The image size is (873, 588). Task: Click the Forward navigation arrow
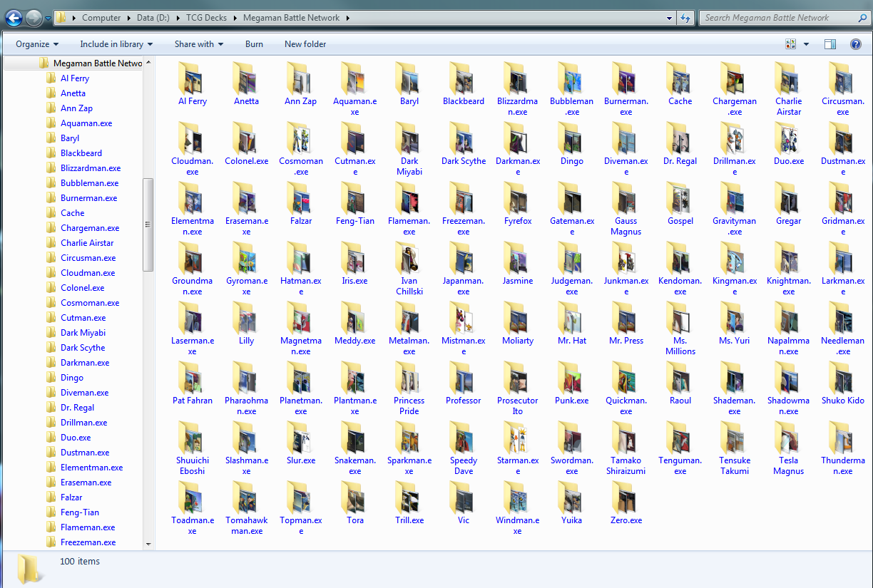(34, 18)
